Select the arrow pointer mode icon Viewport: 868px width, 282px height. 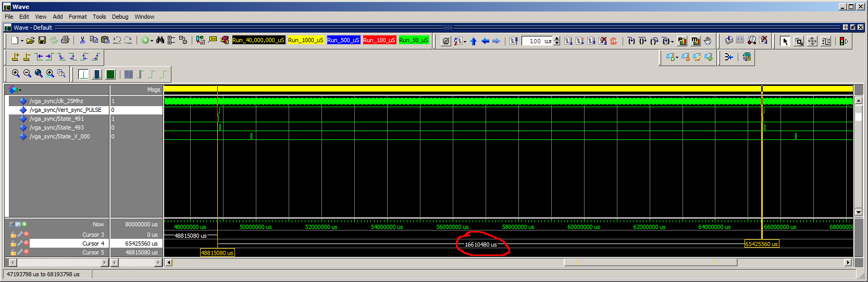pyautogui.click(x=785, y=41)
